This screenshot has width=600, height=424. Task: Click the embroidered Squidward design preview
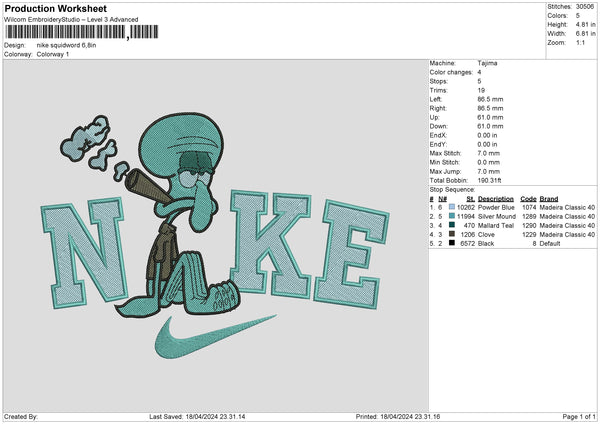click(216, 236)
